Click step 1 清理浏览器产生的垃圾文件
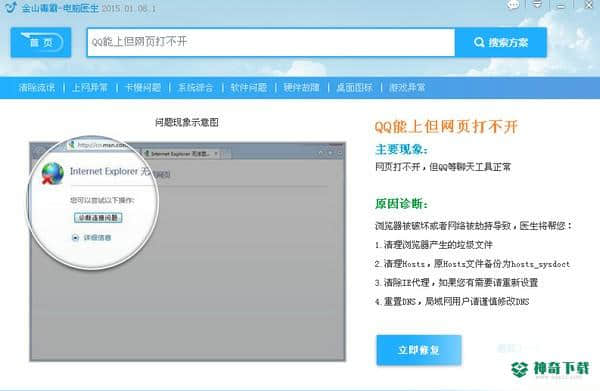600x391 pixels. [434, 245]
